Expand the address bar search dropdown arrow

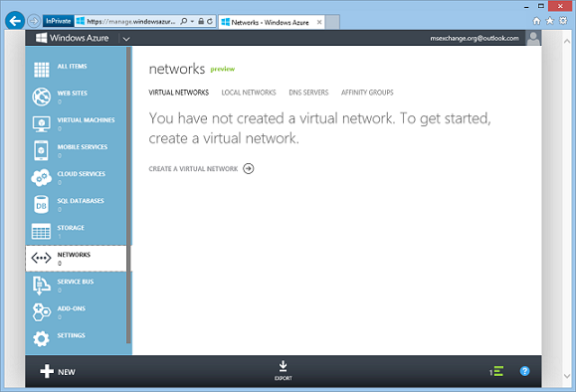(192, 22)
